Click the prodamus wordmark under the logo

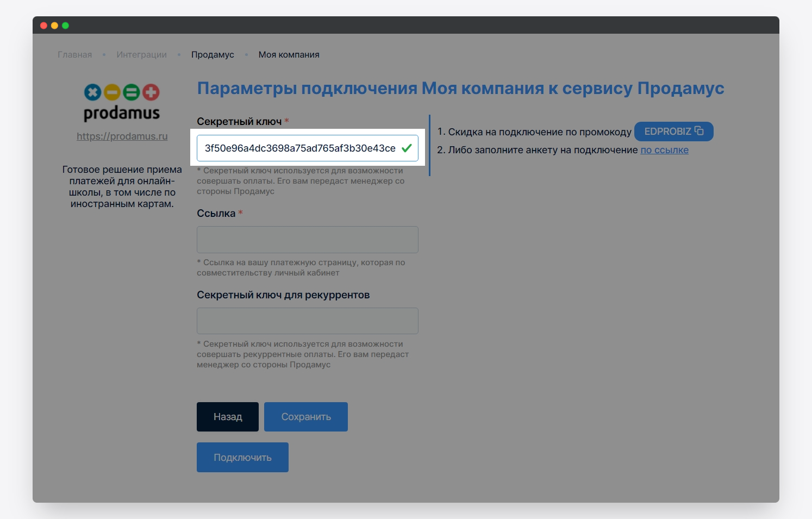(x=122, y=114)
